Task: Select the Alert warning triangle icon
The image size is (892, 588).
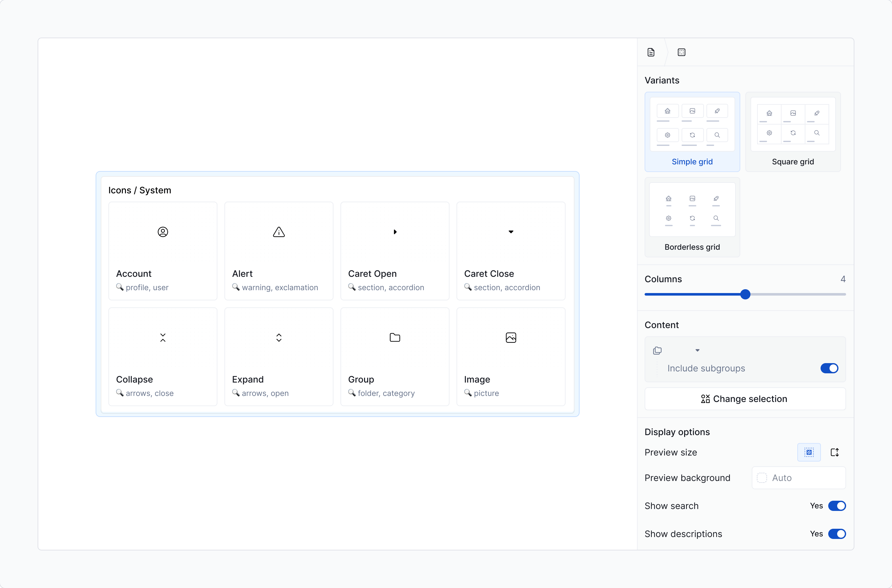Action: [279, 232]
